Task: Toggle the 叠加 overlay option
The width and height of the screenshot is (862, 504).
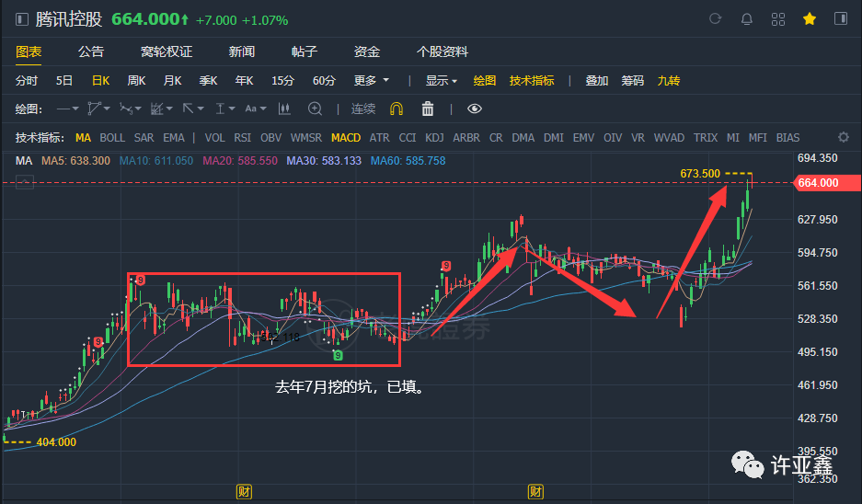Action: [x=596, y=81]
